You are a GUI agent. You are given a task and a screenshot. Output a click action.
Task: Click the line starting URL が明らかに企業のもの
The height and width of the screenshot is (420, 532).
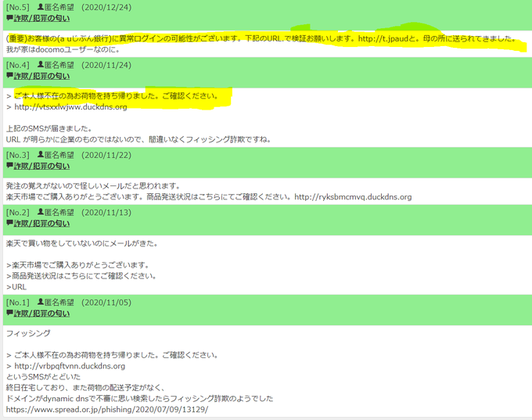click(138, 139)
